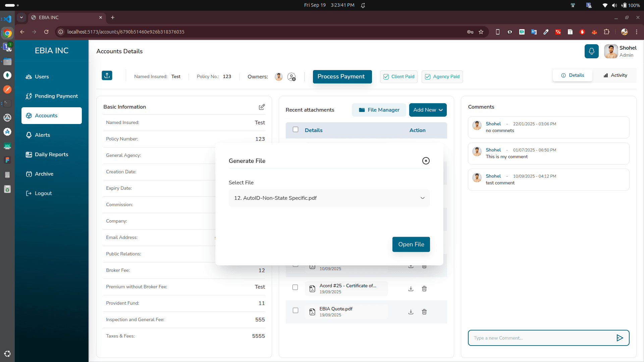Select the EBIA Quote.pdf checkbox
Image resolution: width=644 pixels, height=362 pixels.
point(296,311)
